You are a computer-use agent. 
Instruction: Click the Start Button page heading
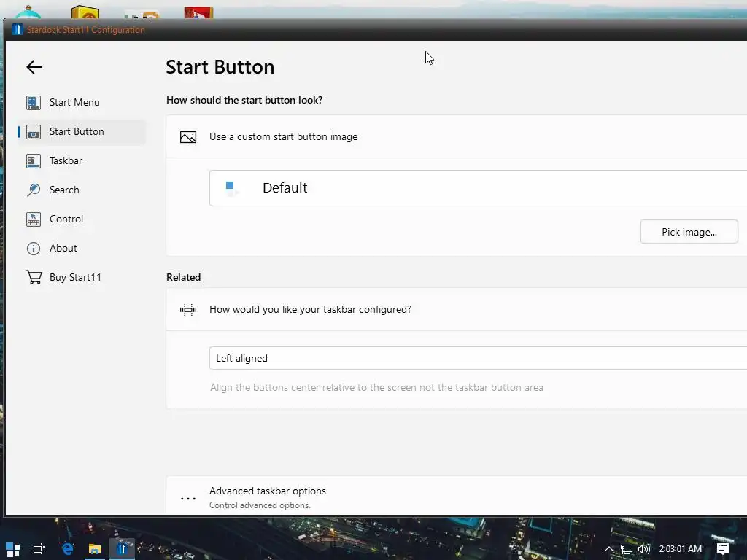(x=220, y=67)
